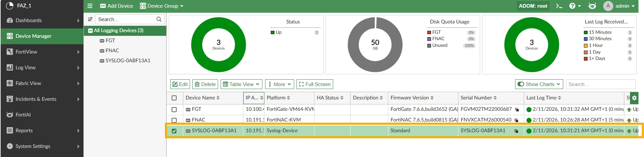The height and width of the screenshot is (157, 644).
Task: Click the magnifier icon in tree search
Action: [159, 19]
